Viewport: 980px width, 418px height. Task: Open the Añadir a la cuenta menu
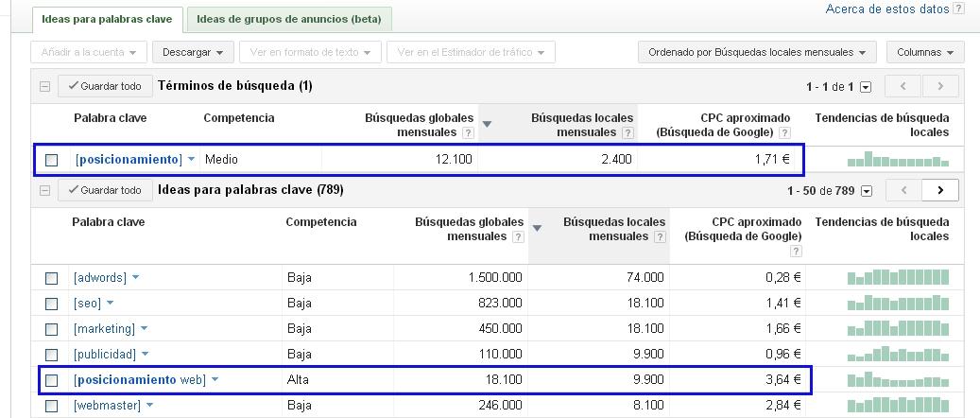pos(89,53)
